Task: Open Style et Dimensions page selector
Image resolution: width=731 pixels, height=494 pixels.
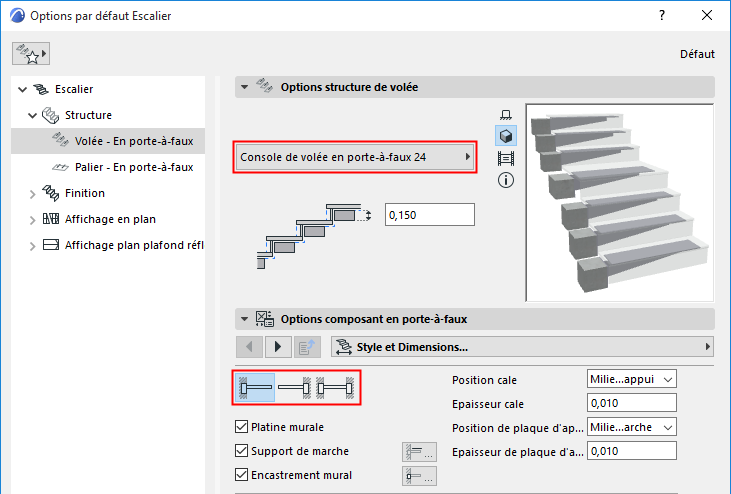Action: tap(522, 347)
